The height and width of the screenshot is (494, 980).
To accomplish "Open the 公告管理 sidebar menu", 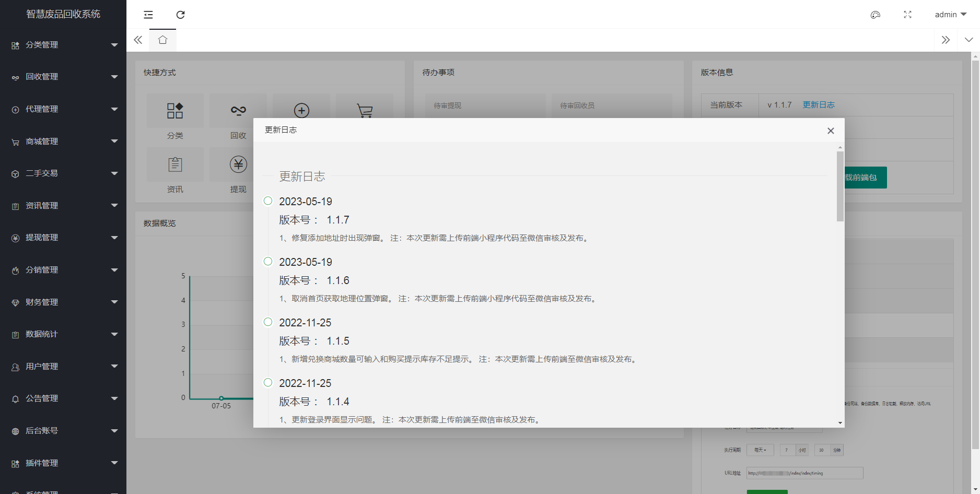I will coord(63,398).
